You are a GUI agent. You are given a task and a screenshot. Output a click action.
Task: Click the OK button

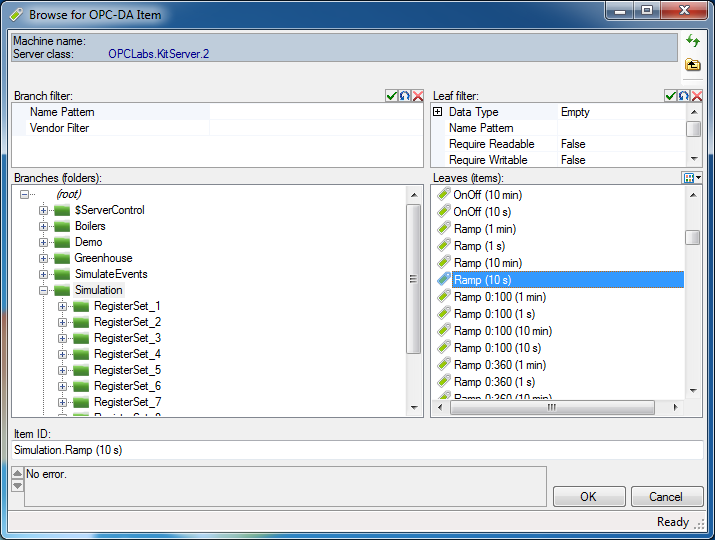pyautogui.click(x=588, y=497)
